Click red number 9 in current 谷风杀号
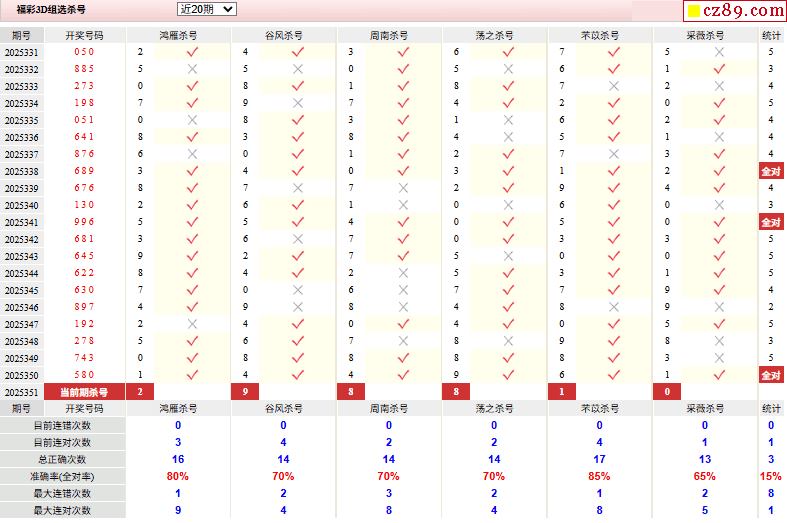This screenshot has width=787, height=523. click(x=245, y=392)
